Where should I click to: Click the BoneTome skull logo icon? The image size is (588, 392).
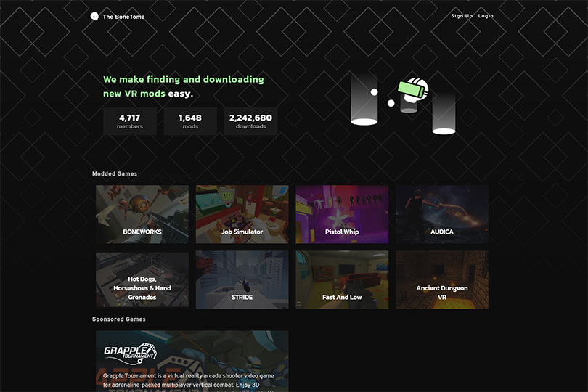pos(94,17)
